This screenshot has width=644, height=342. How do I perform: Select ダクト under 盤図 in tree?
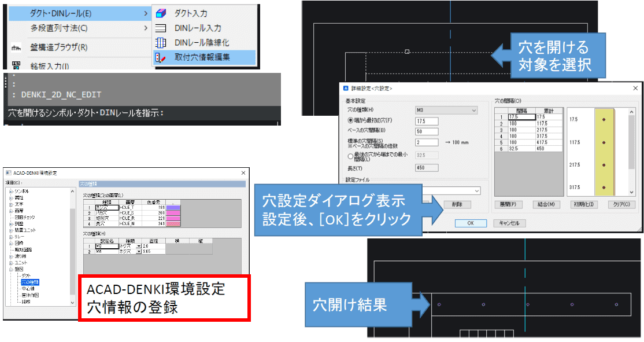tap(26, 276)
